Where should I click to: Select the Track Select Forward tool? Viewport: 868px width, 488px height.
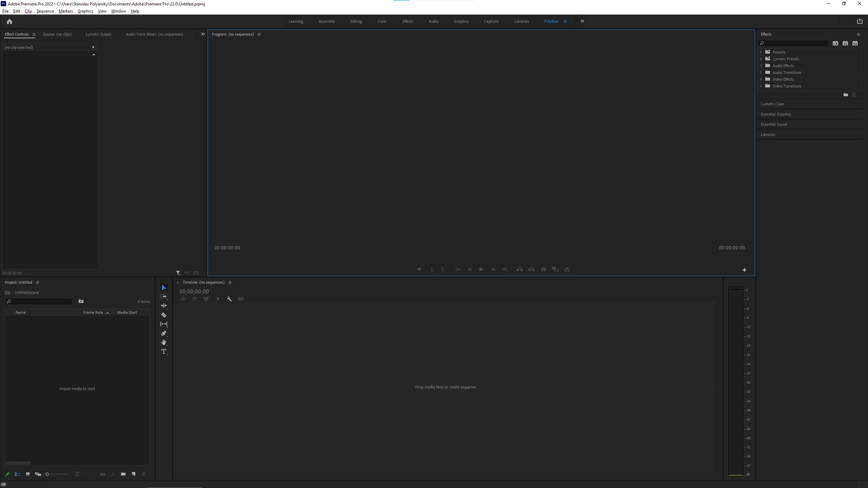(163, 297)
